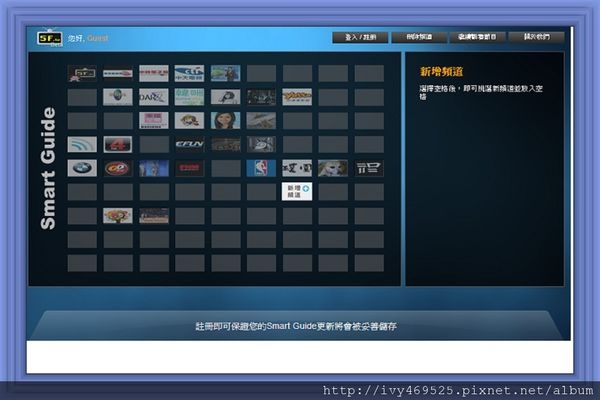Select the gray lightning emblem channel tile
The image size is (600, 400).
[x=261, y=144]
